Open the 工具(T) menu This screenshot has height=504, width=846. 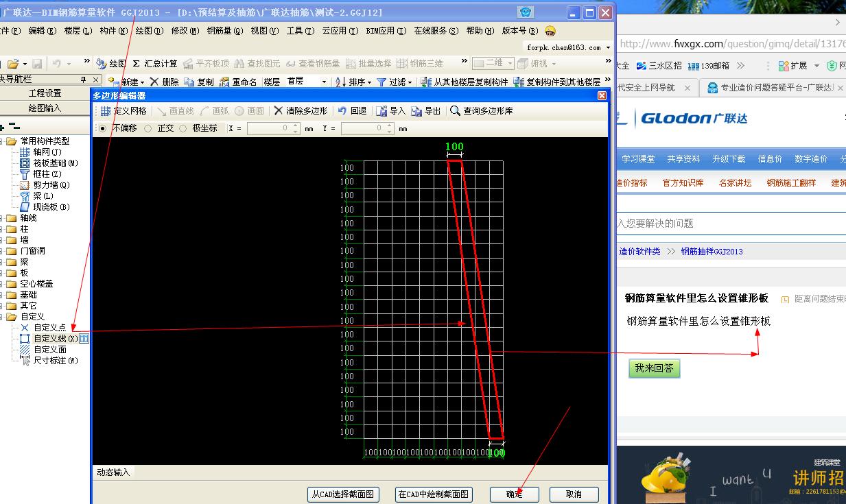pos(301,31)
